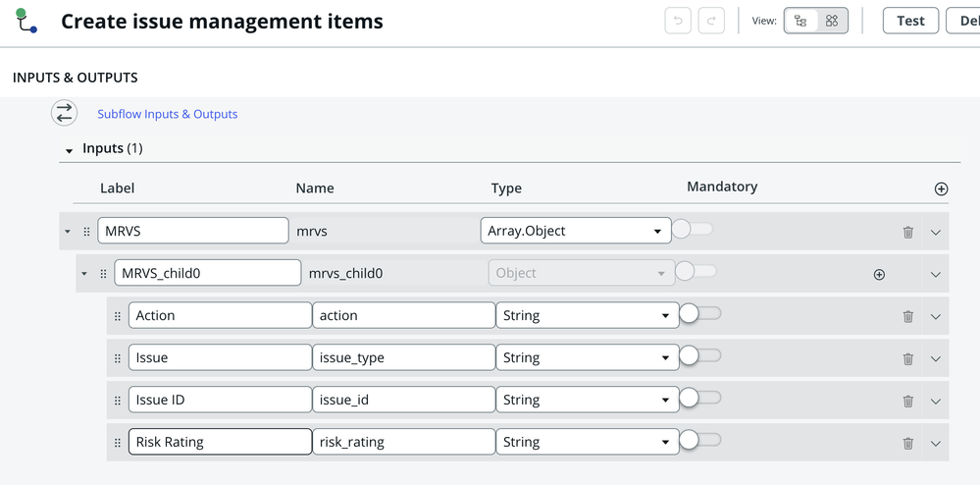Click the Subflow Inputs & Outputs arrows icon
This screenshot has width=980, height=485.
[x=64, y=113]
